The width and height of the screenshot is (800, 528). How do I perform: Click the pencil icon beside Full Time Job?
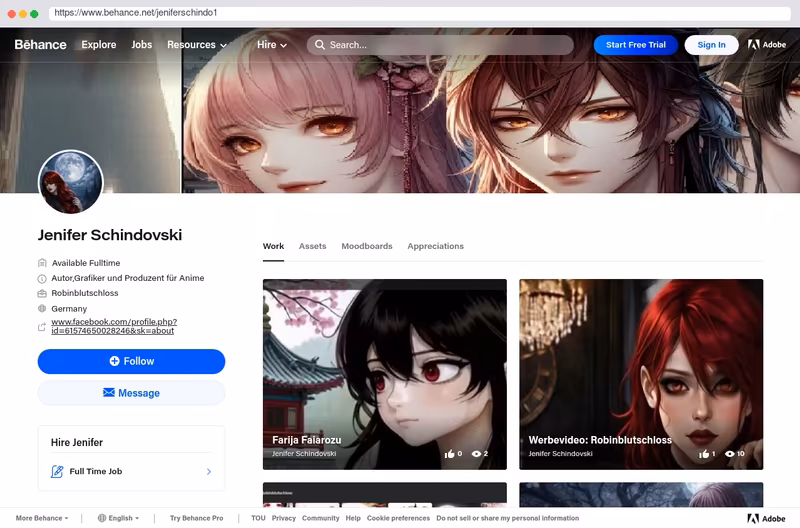(x=57, y=471)
